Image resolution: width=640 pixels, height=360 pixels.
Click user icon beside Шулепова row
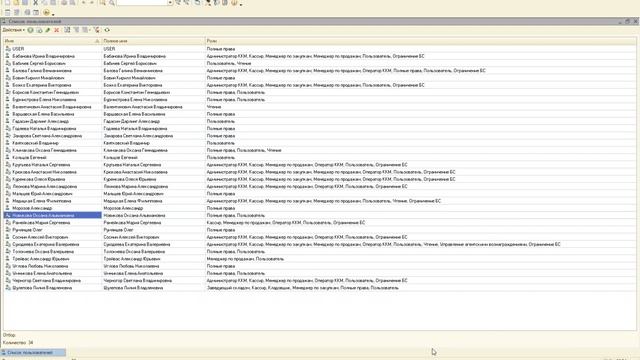8,288
